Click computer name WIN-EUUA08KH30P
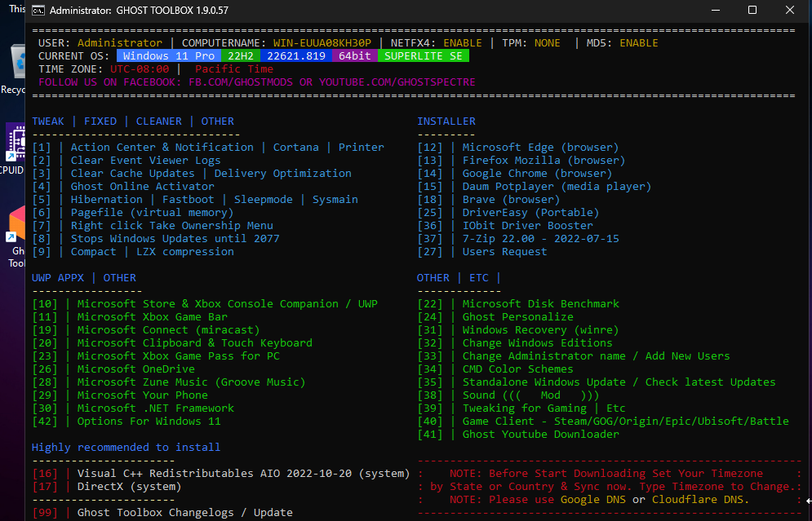812x521 pixels. pyautogui.click(x=322, y=43)
